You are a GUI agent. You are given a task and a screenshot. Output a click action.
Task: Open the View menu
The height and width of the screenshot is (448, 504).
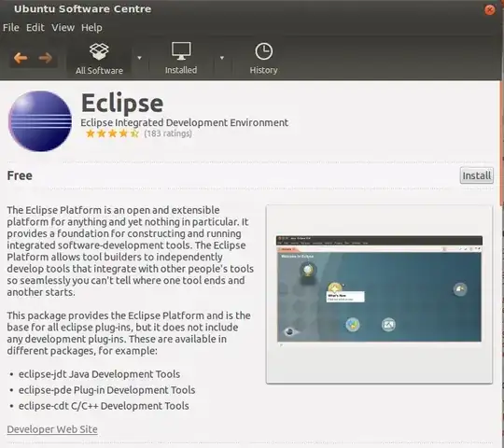pos(63,28)
